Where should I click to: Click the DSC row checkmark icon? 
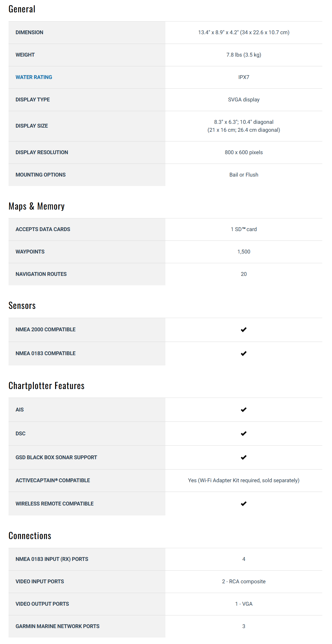tap(243, 434)
